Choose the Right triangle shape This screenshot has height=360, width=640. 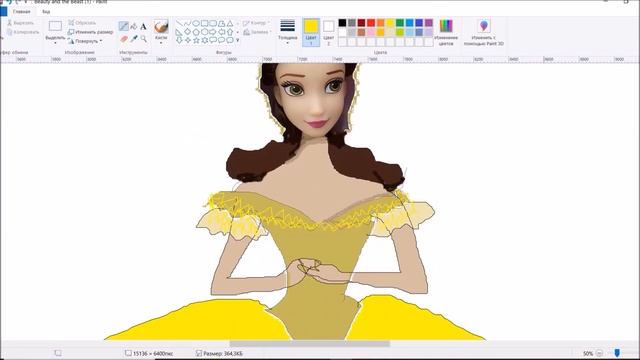pyautogui.click(x=179, y=32)
